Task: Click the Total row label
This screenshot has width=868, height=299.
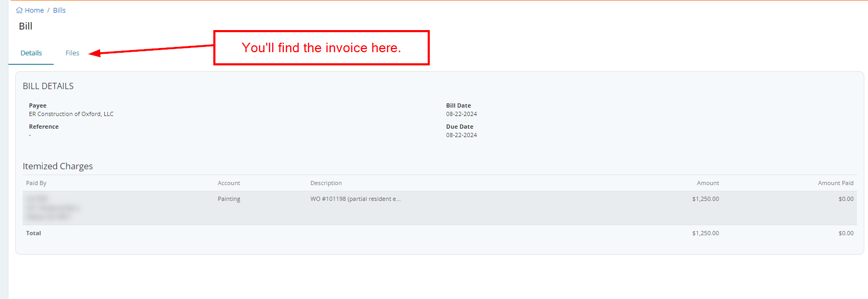Action: point(34,233)
